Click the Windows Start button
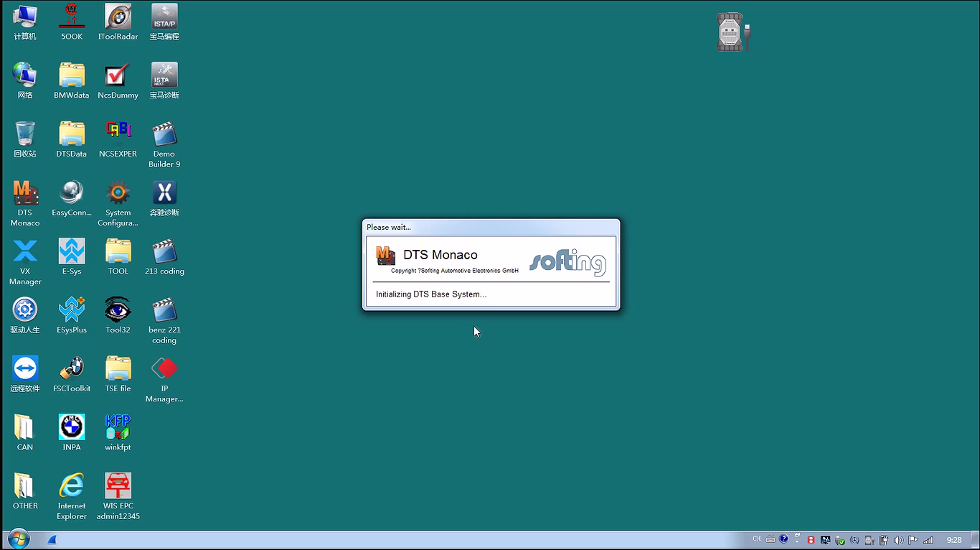The image size is (980, 550). (18, 539)
